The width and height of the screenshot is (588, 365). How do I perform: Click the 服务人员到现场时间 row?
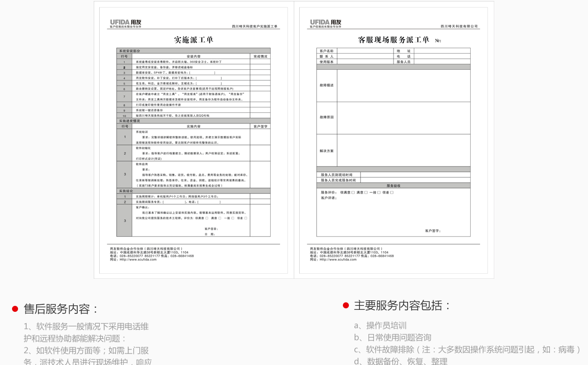coord(394,175)
